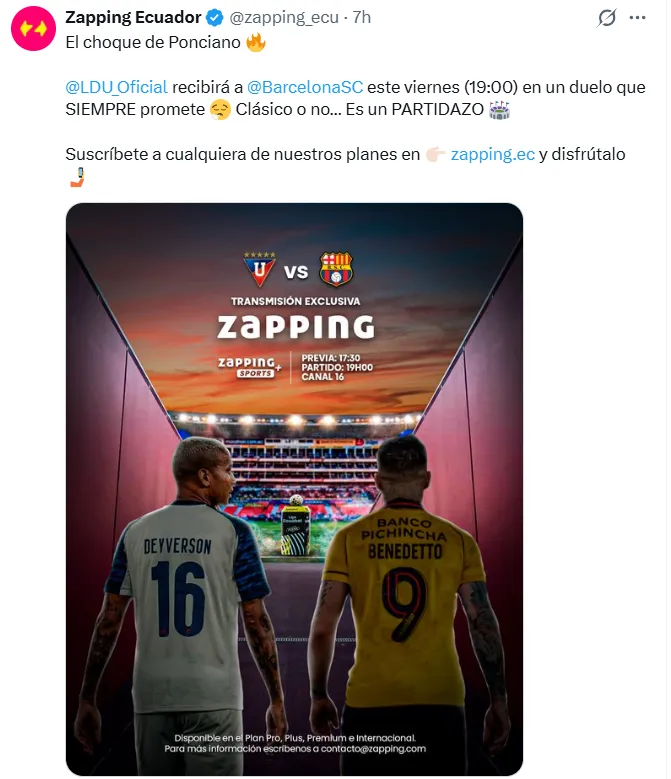Screen dimensions: 671x779
Task: Click the stadium emoji after PARTIDAZO
Action: coord(499,109)
